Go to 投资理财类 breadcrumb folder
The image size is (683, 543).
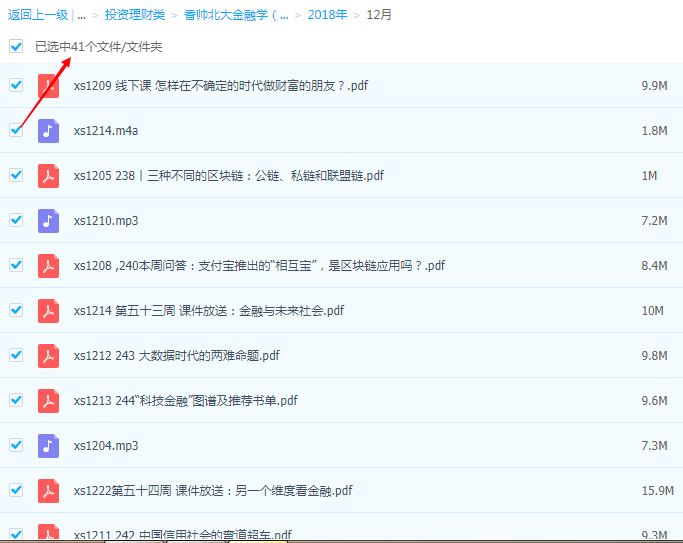pyautogui.click(x=135, y=15)
